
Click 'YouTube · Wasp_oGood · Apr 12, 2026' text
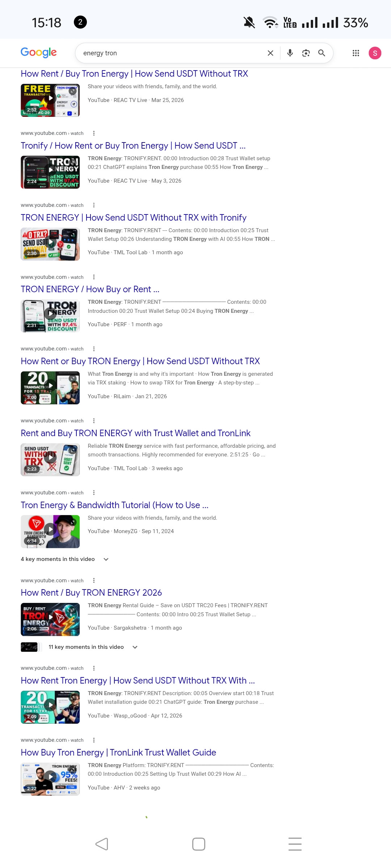(135, 716)
